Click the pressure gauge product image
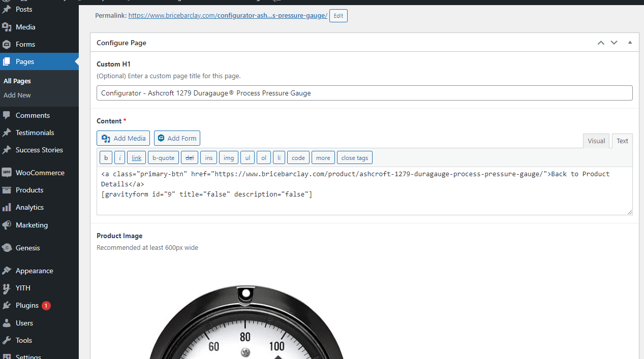 (x=246, y=321)
